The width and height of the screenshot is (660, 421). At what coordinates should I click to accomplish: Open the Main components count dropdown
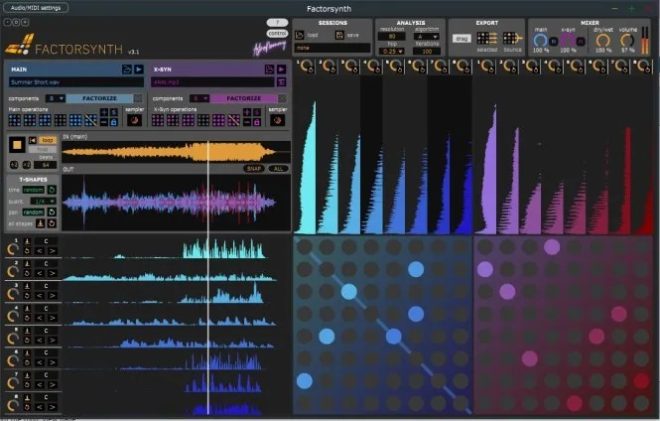pos(55,98)
